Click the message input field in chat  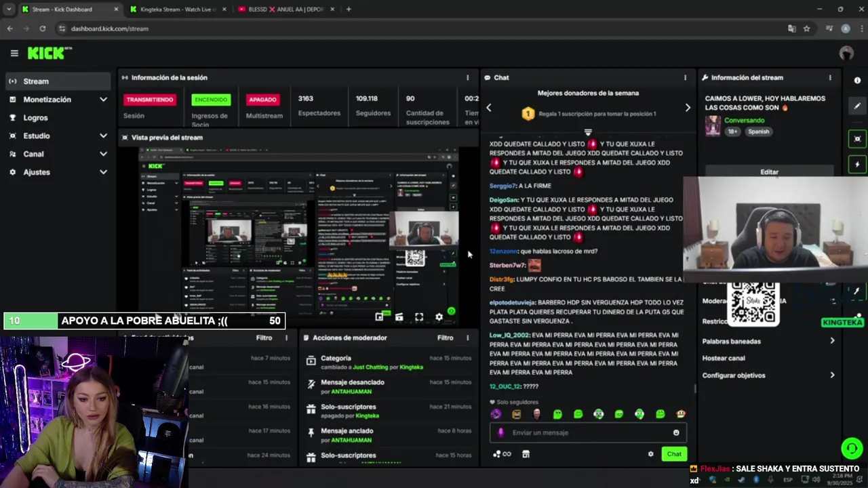point(588,432)
